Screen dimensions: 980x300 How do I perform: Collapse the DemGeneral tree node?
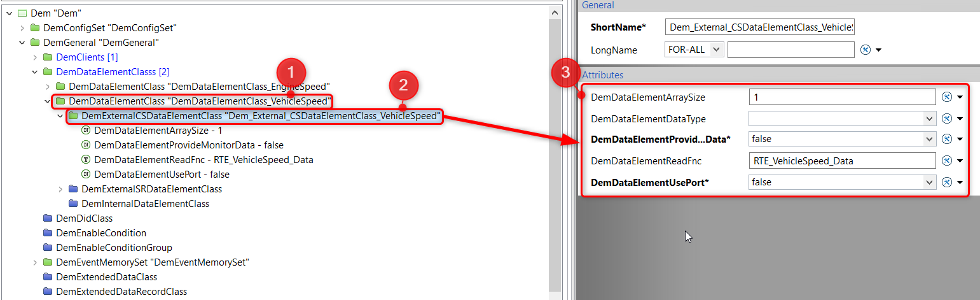(x=22, y=43)
